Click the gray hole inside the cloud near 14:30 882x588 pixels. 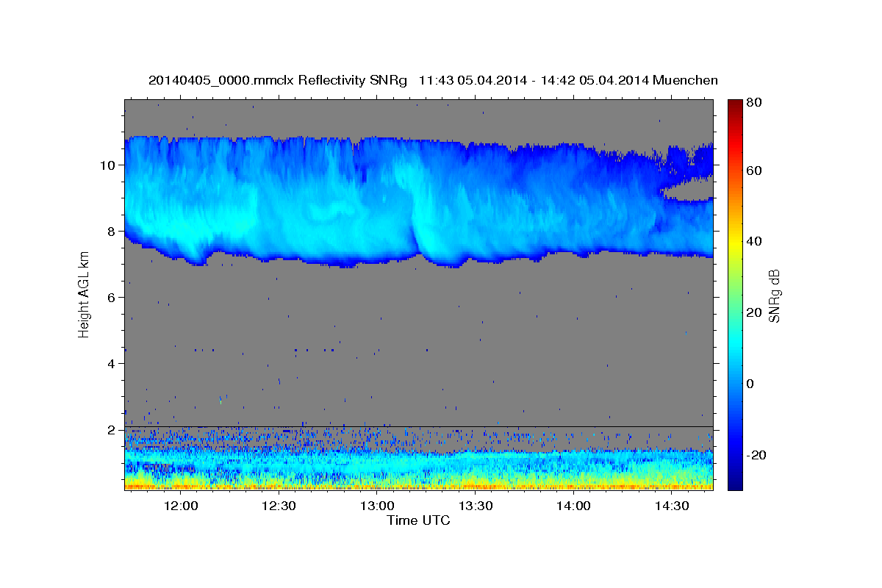(689, 191)
